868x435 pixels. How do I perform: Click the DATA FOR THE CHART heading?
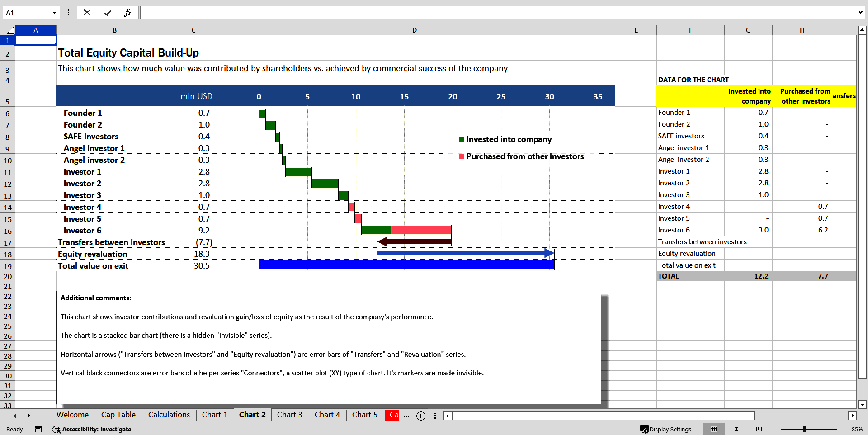click(x=693, y=80)
